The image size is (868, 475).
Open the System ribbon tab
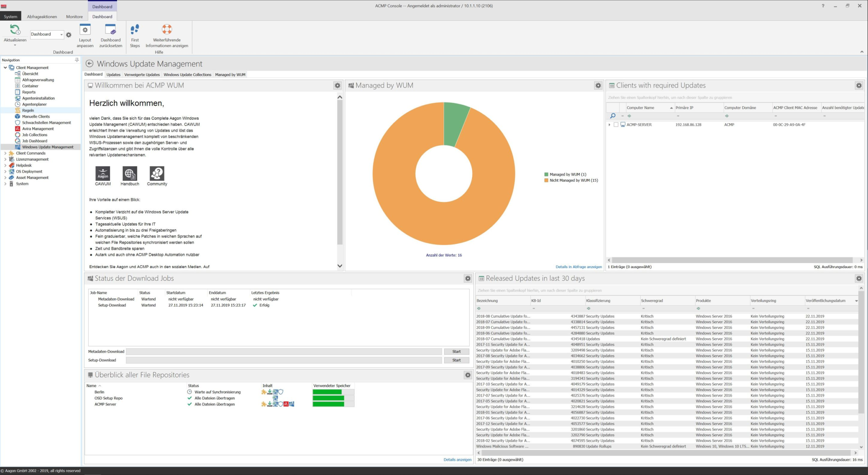pos(11,16)
